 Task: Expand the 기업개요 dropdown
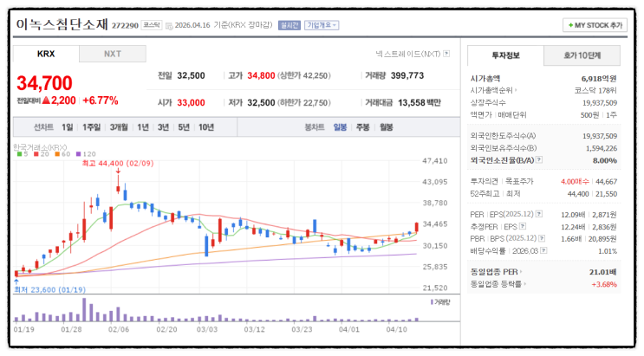(322, 25)
